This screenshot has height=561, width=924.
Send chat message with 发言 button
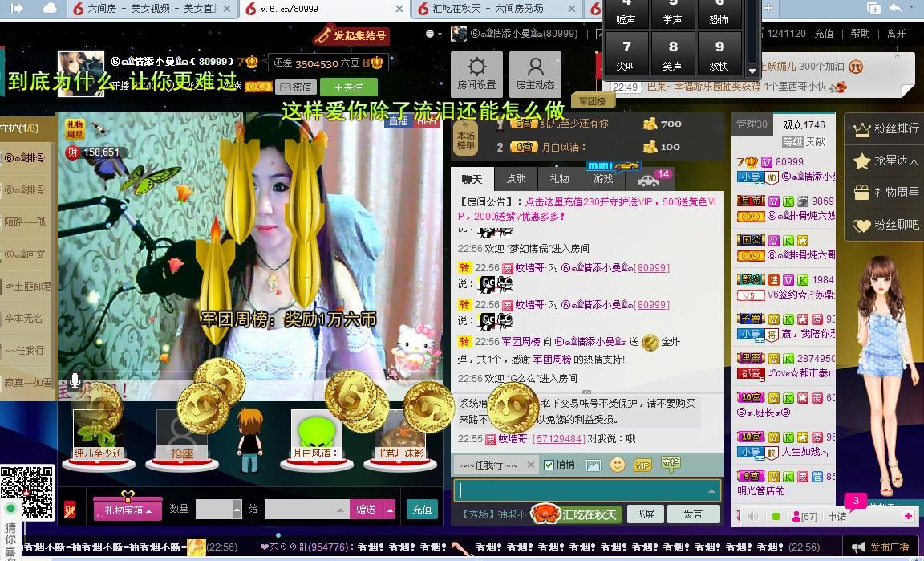[x=693, y=514]
